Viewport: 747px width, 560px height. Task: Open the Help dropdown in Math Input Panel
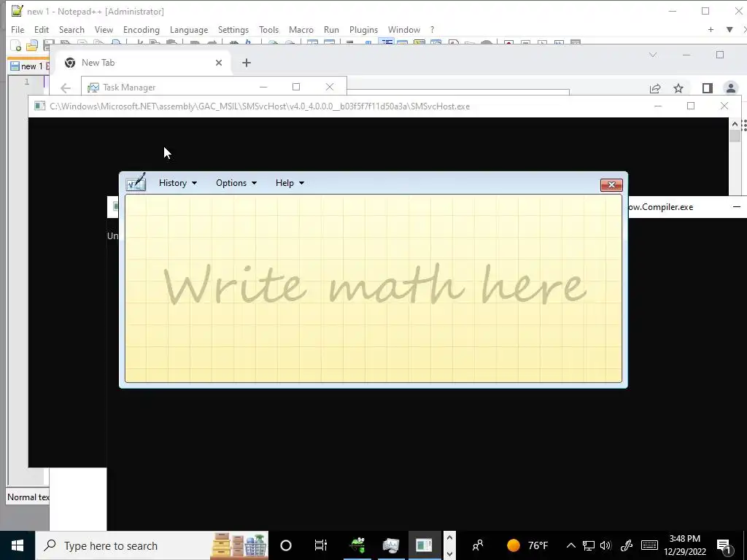pos(290,183)
